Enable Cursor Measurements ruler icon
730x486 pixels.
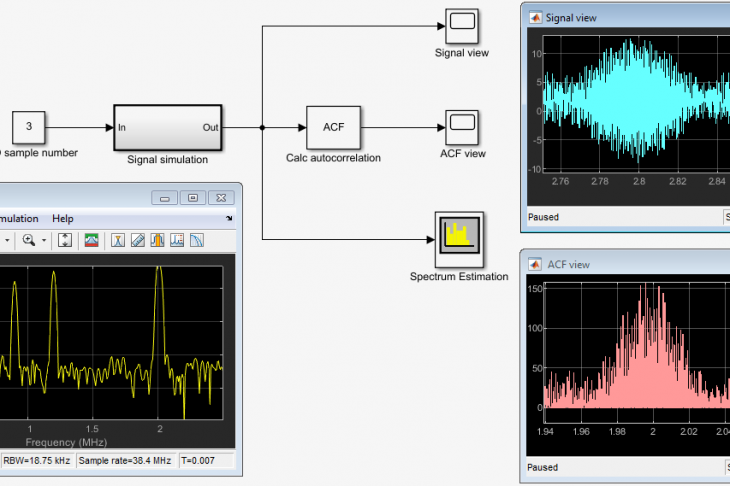point(138,240)
